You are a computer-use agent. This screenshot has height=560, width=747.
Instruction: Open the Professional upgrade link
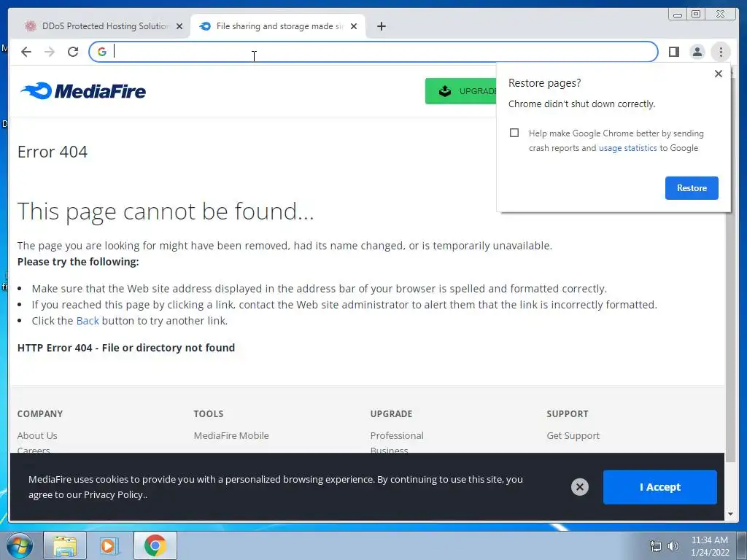397,436
